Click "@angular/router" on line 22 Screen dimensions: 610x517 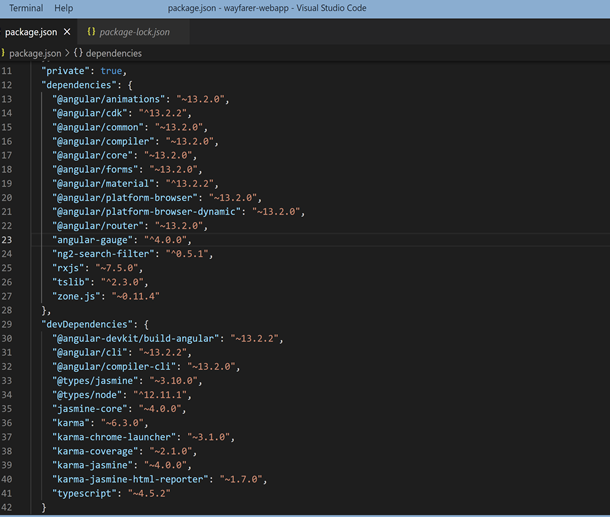pyautogui.click(x=98, y=226)
